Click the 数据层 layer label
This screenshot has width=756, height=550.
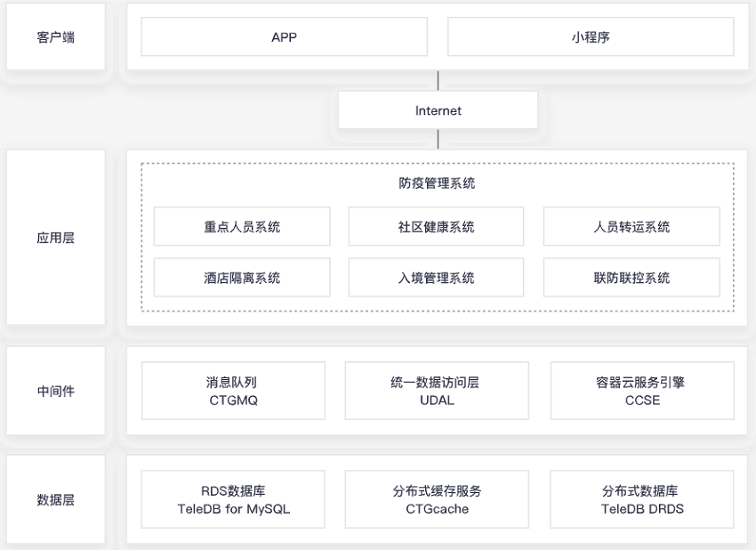[55, 499]
